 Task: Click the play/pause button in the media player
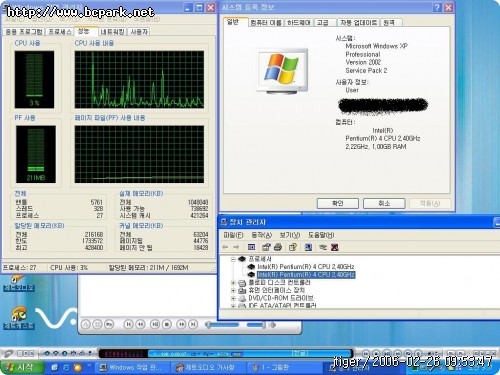pos(155,324)
